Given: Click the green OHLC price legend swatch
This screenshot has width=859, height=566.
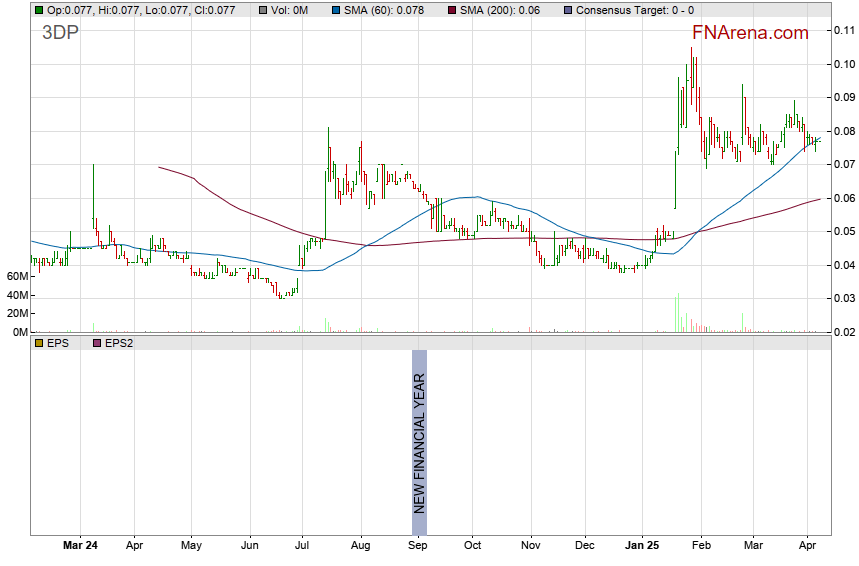Looking at the screenshot, I should (38, 10).
